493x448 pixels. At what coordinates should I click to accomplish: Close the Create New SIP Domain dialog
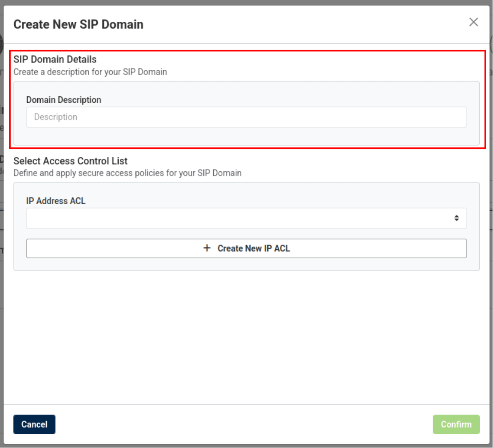[473, 22]
